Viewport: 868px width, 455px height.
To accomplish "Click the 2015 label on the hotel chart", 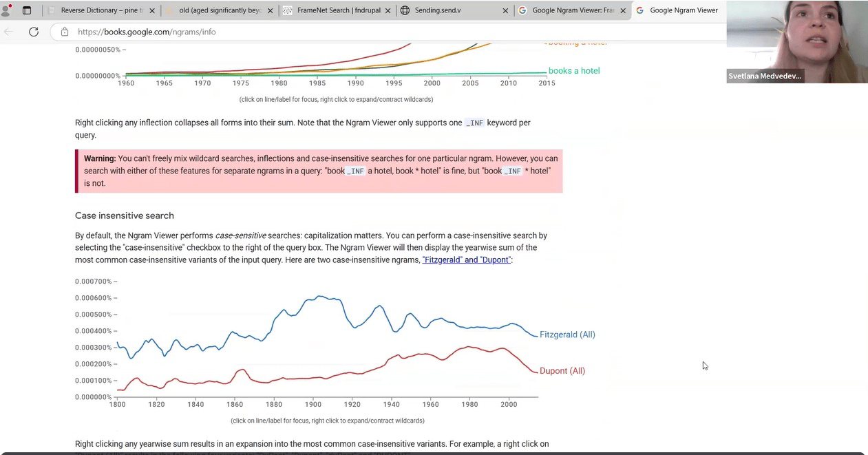I will (547, 83).
